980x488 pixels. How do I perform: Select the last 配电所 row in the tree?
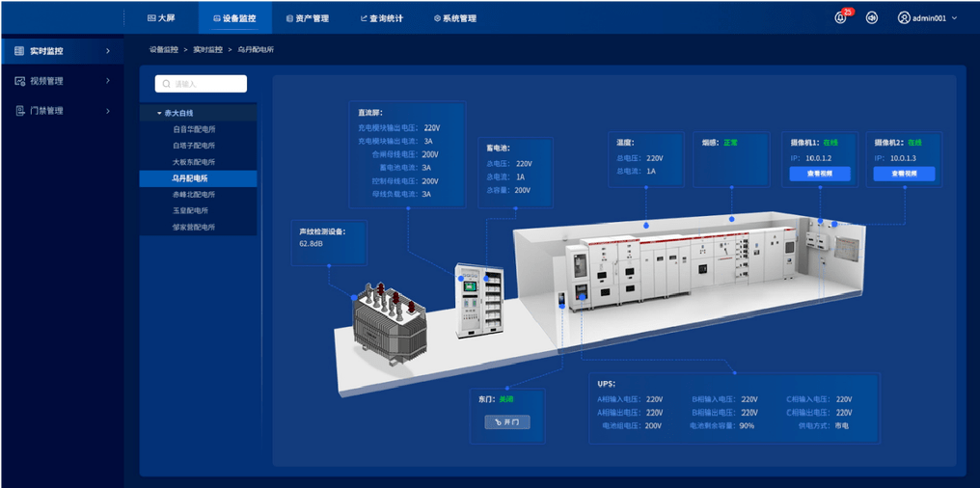pos(198,228)
